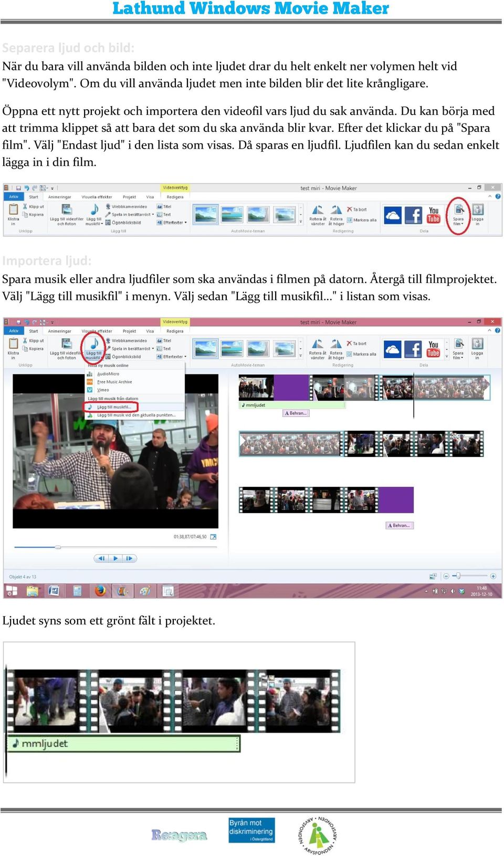Open File Explorer from the taskbar
The width and height of the screenshot is (504, 856).
32,591
